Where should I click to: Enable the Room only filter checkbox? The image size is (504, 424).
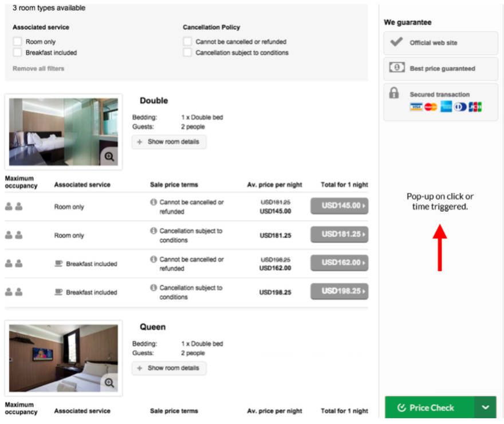[18, 42]
